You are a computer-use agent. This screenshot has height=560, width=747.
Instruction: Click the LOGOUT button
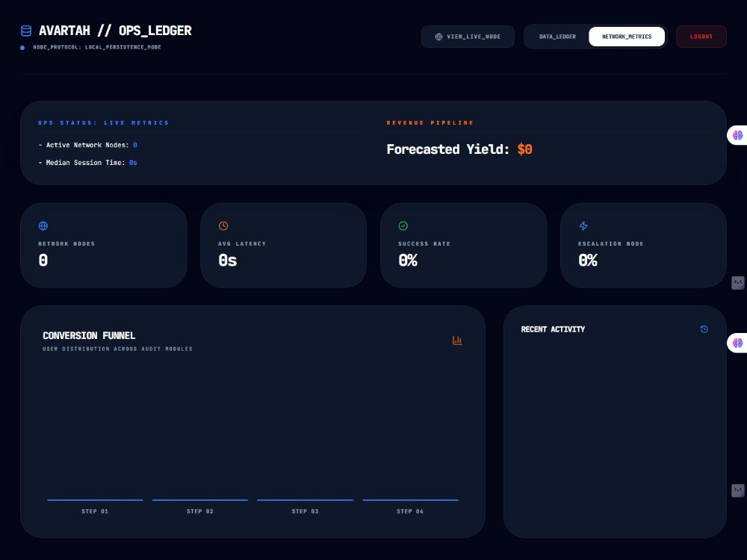pos(701,37)
